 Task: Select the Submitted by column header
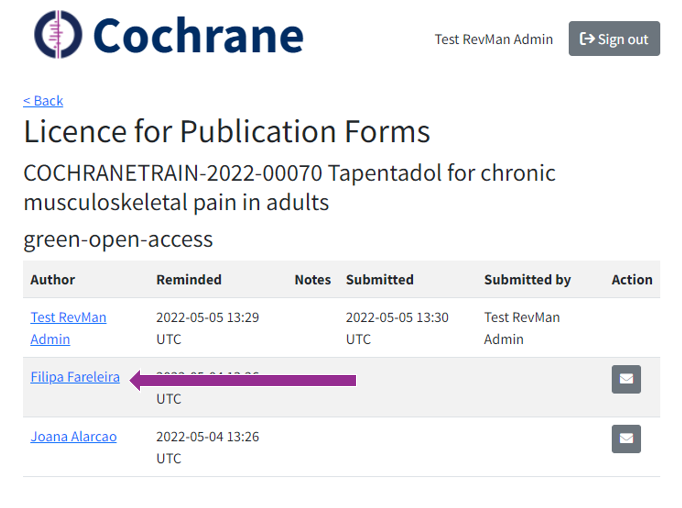point(527,280)
